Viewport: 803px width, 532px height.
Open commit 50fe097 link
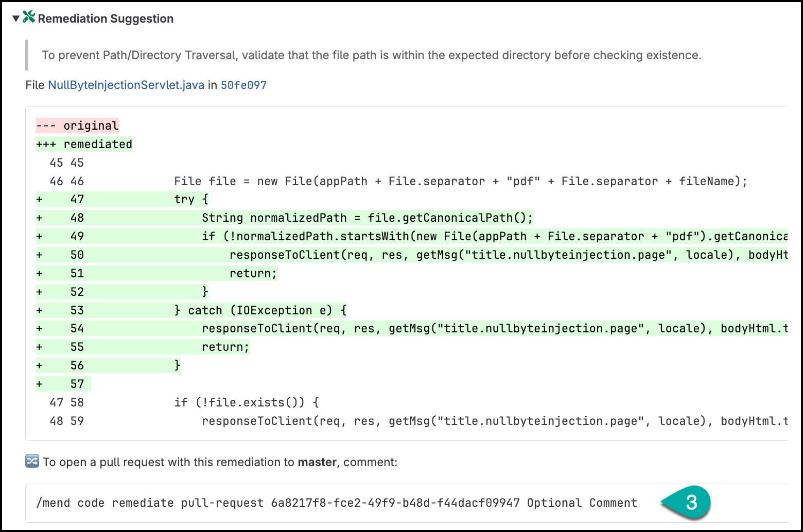243,85
